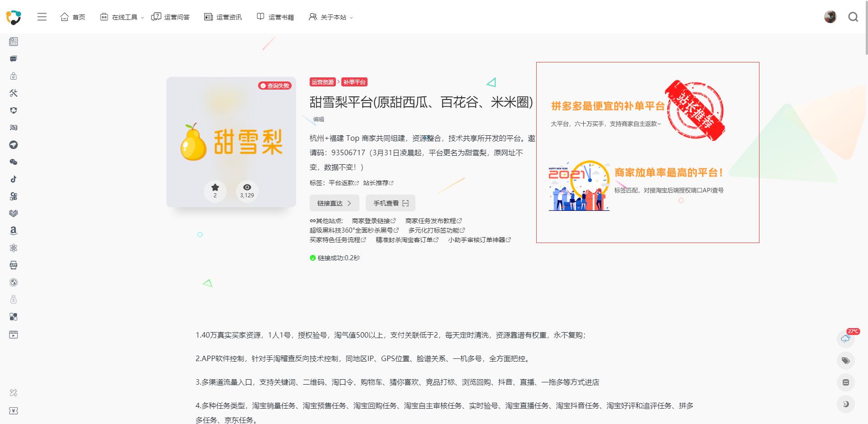Open 超级黑科技360°全面秒杀黑号 link
This screenshot has height=424, width=868.
coord(354,230)
